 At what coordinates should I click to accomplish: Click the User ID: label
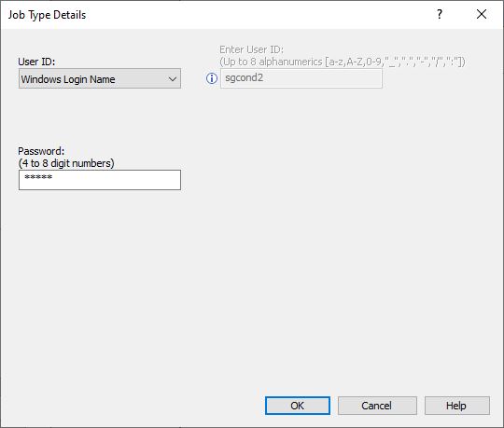(36, 62)
